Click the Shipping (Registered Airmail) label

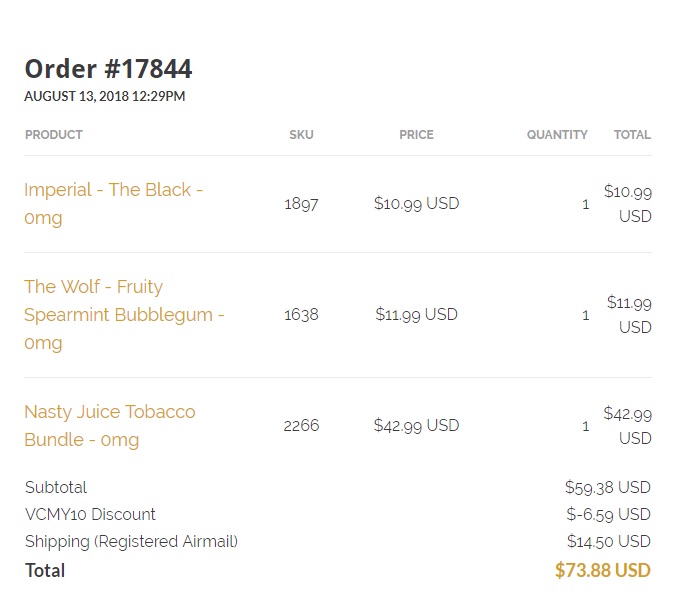pyautogui.click(x=132, y=542)
